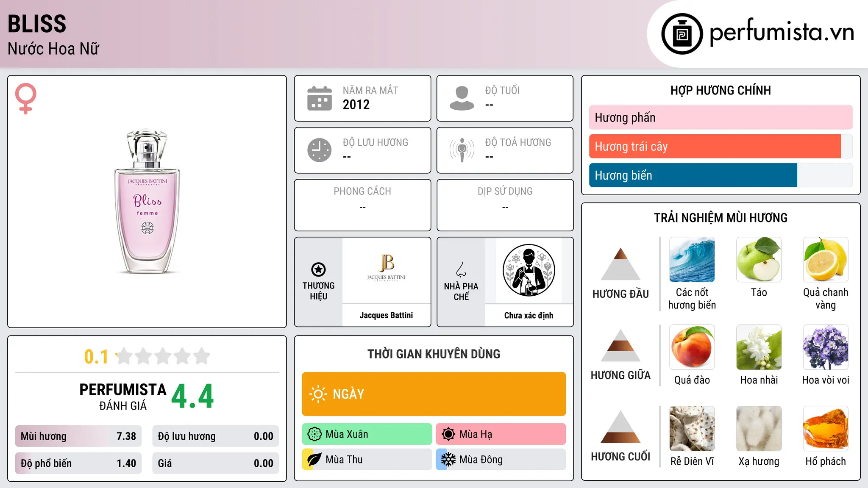The height and width of the screenshot is (488, 868).
Task: Click the Các nốt hương biển label
Action: click(692, 299)
